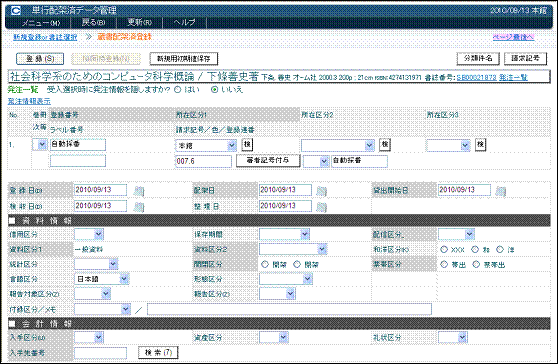Open the 形態区分 dropdown
Screen dimensions: 558x364
tap(286, 279)
